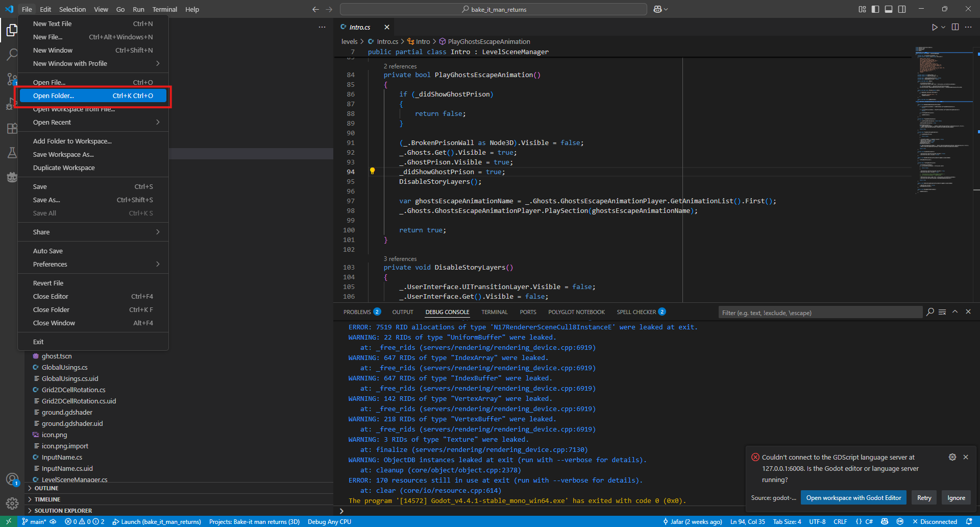The height and width of the screenshot is (527, 980).
Task: Expand New Window with Profile submenu
Action: pos(93,63)
